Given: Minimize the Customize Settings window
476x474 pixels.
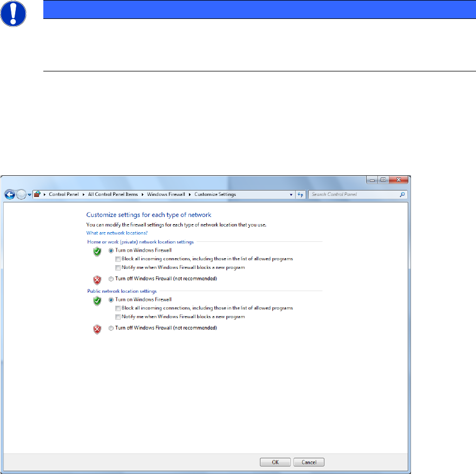Looking at the screenshot, I should (372, 180).
